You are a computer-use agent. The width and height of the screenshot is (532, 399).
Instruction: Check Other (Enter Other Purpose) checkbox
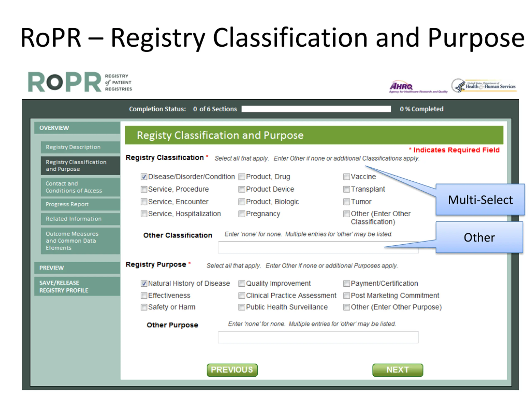[x=347, y=307]
